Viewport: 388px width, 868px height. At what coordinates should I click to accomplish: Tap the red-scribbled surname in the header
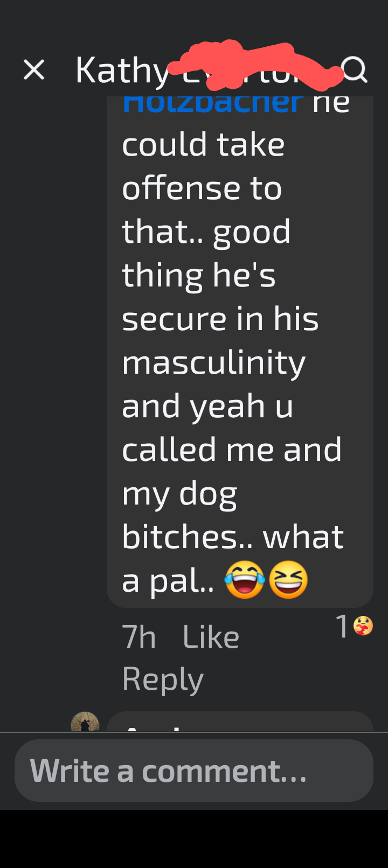point(253,65)
